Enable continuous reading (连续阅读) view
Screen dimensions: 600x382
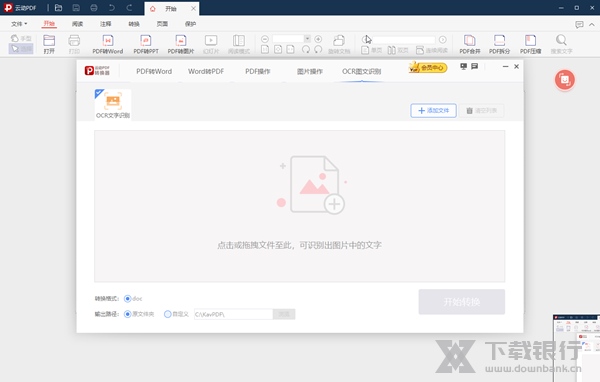click(x=432, y=50)
